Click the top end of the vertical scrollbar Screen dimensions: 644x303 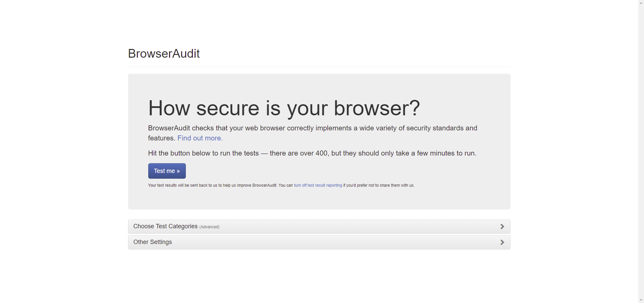[x=641, y=3]
